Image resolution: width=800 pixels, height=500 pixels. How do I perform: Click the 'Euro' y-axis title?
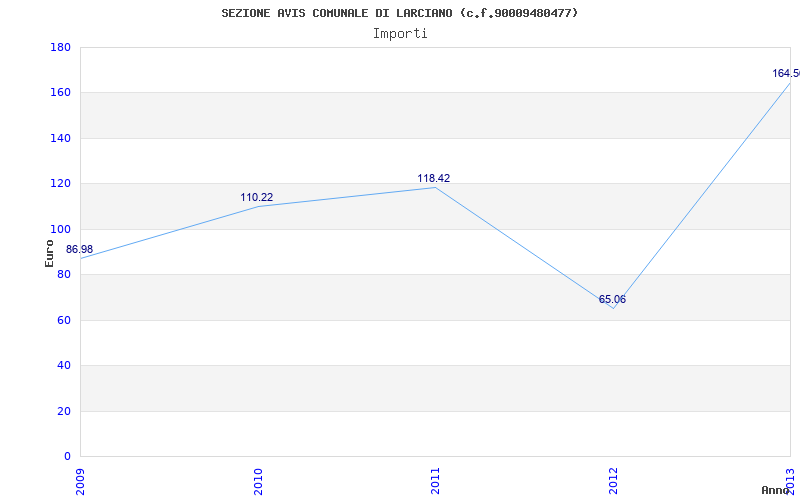pos(49,253)
